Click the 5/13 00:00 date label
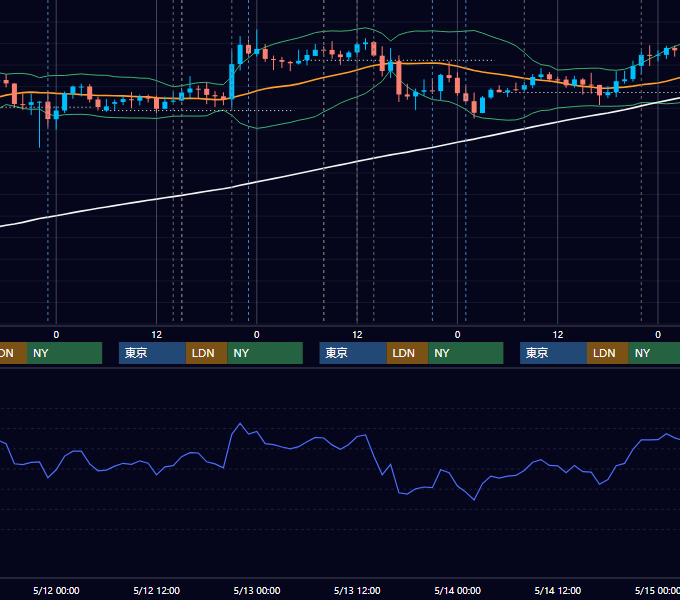The image size is (680, 600). (x=257, y=590)
